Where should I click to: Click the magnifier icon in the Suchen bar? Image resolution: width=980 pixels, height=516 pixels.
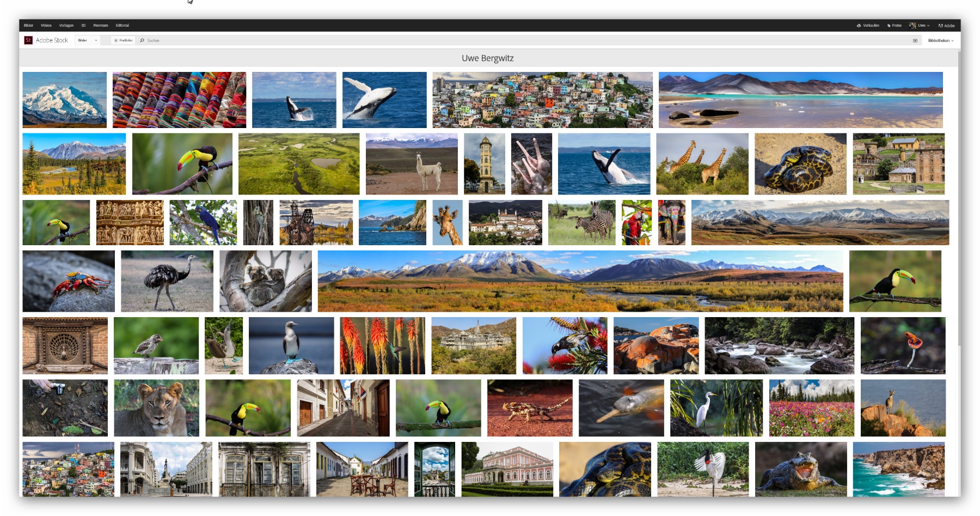coord(142,40)
